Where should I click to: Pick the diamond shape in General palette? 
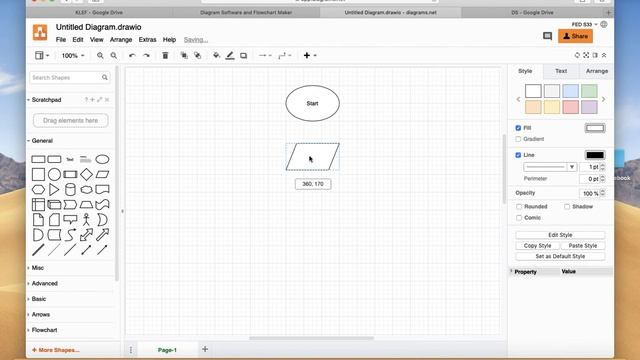(86, 174)
